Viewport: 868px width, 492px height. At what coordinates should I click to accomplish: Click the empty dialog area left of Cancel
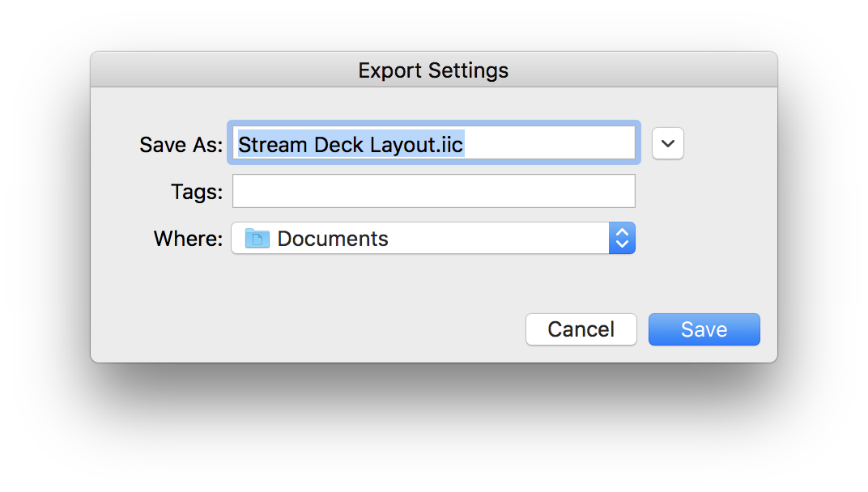point(308,329)
